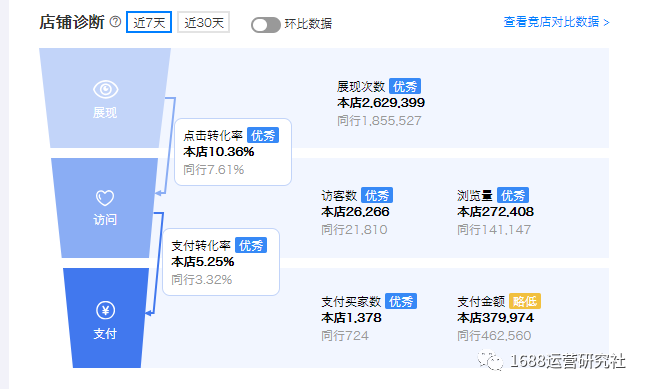Select the 近7天 tab
The image size is (646, 389).
coord(149,22)
